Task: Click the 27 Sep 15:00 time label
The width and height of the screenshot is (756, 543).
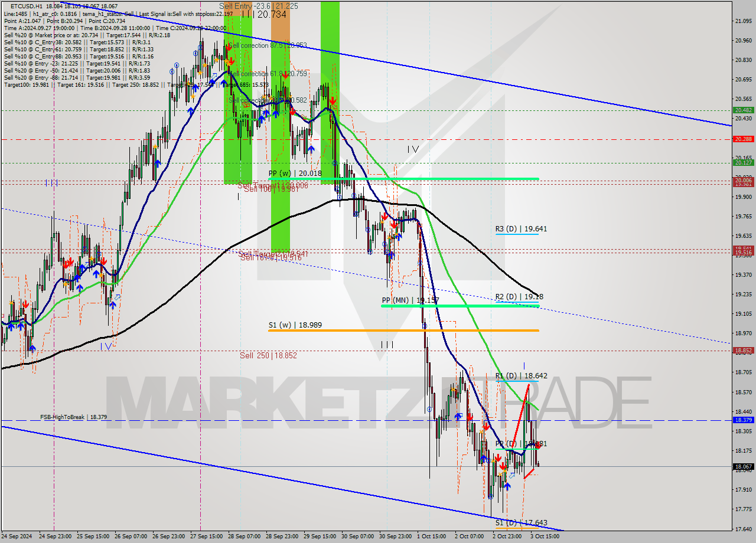Action: pos(206,537)
